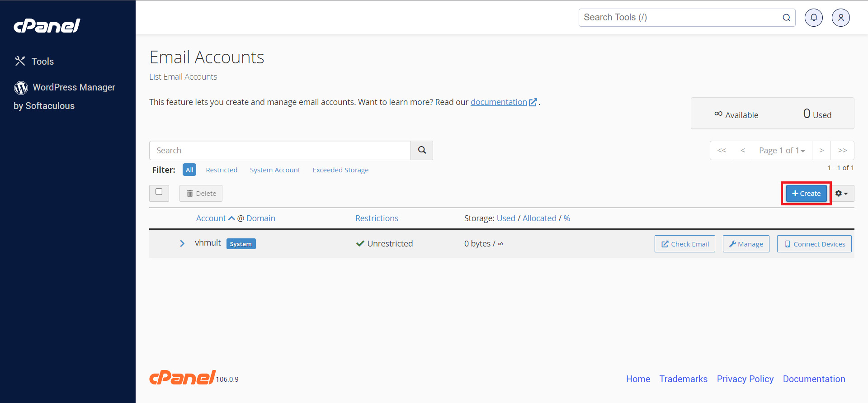Open the user account icon menu

[840, 18]
